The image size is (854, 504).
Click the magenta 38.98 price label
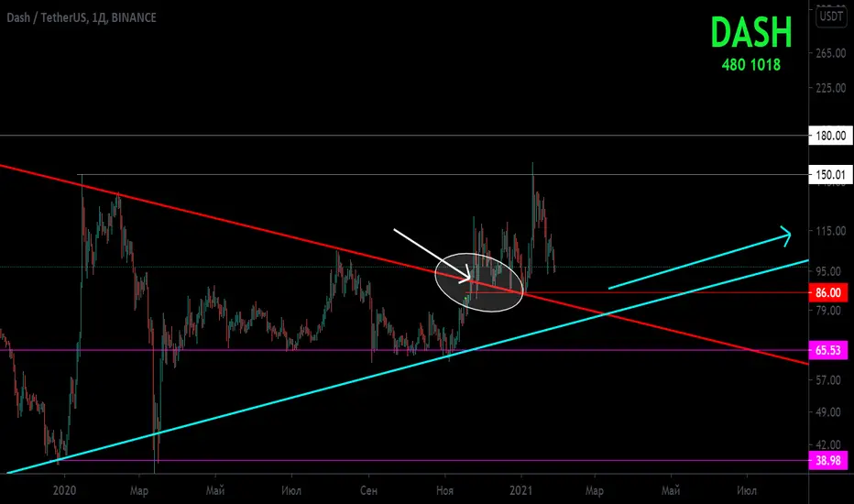(827, 460)
